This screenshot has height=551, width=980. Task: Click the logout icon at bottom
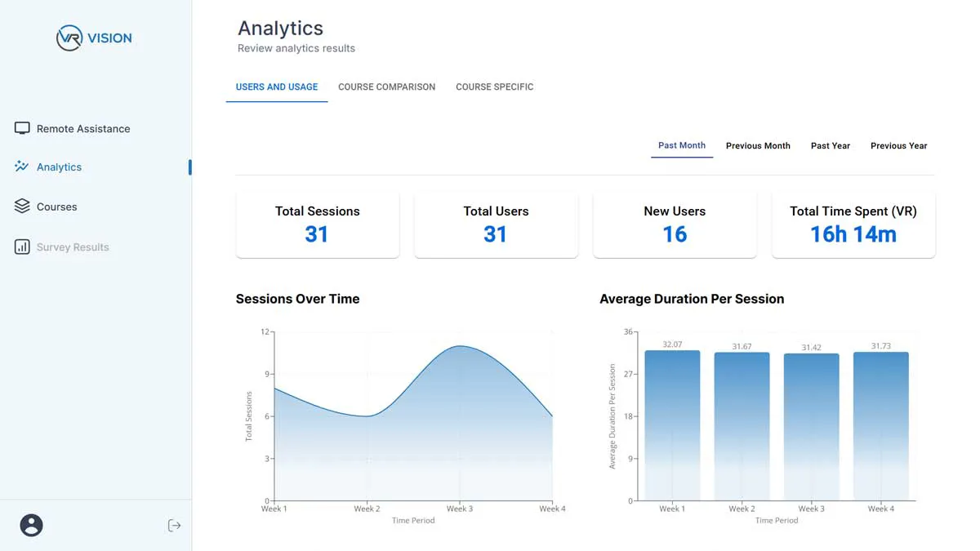[174, 525]
